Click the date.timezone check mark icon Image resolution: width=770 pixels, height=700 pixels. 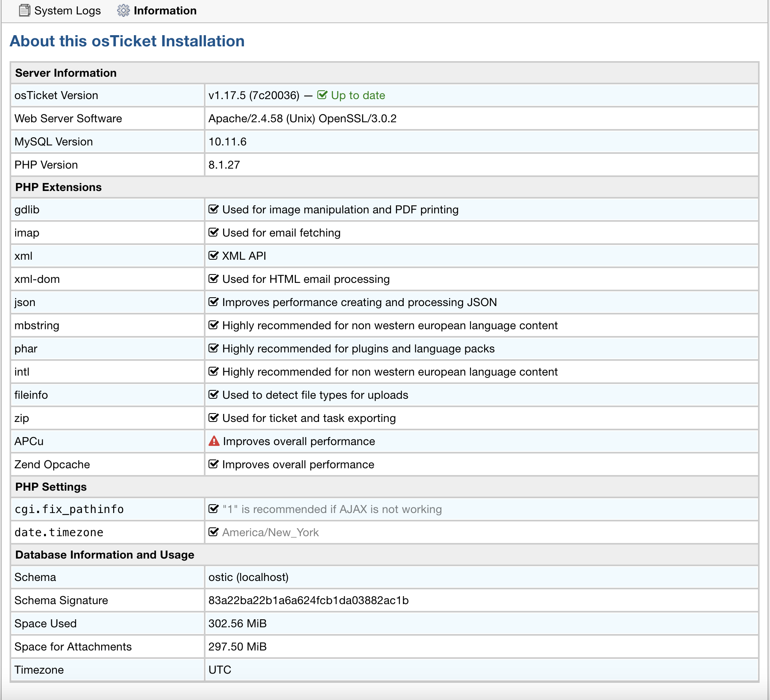(213, 532)
